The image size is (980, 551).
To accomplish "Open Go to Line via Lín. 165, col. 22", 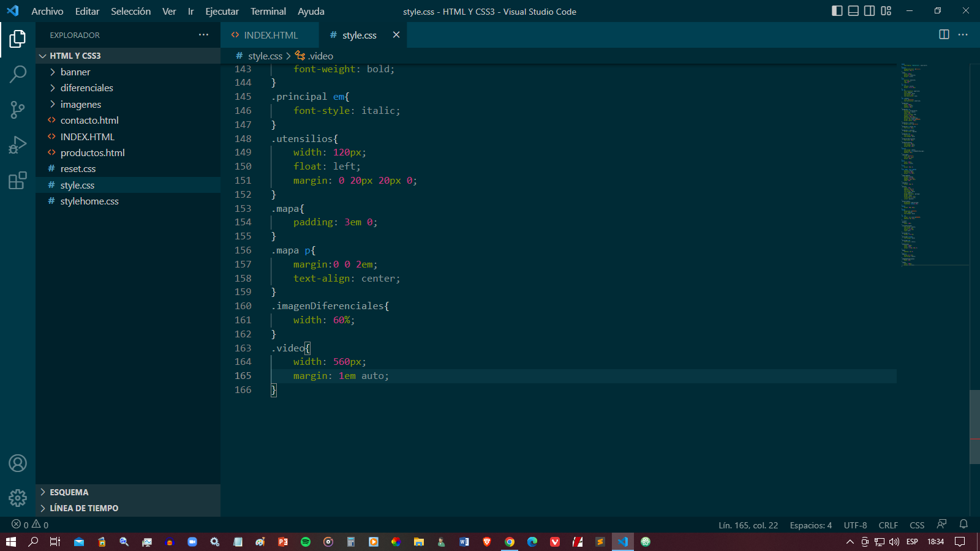I will 748,525.
